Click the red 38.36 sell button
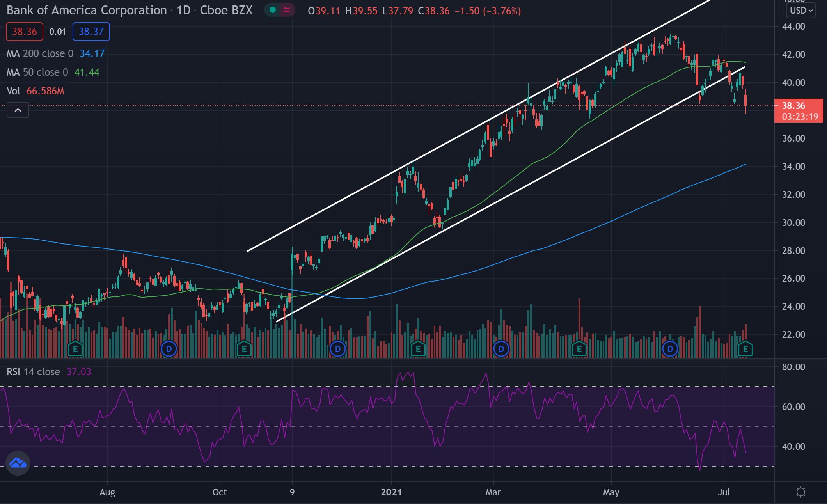 (25, 32)
